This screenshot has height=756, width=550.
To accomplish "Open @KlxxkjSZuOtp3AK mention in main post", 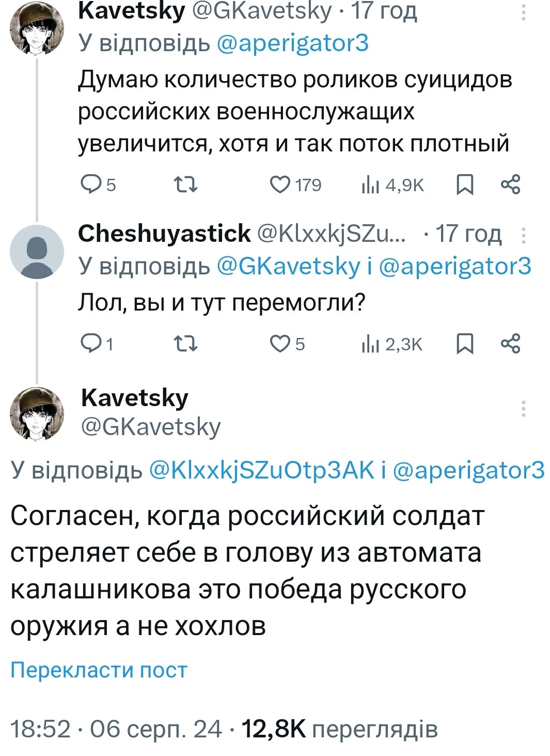I will coord(261,470).
